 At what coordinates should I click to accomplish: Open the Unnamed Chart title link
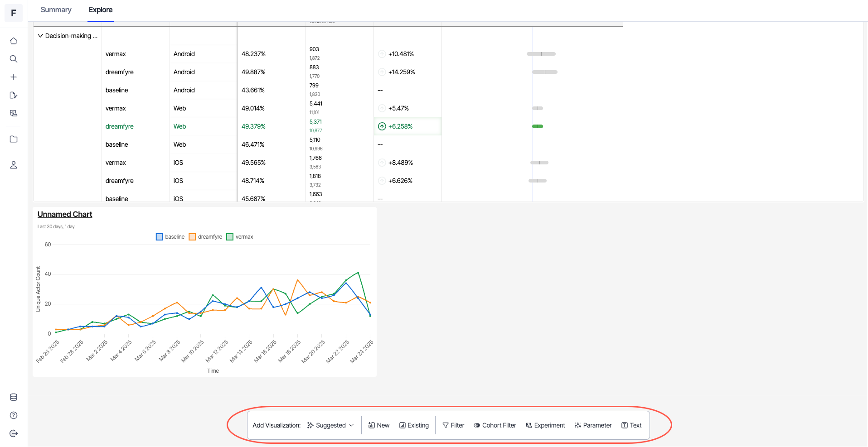[65, 214]
